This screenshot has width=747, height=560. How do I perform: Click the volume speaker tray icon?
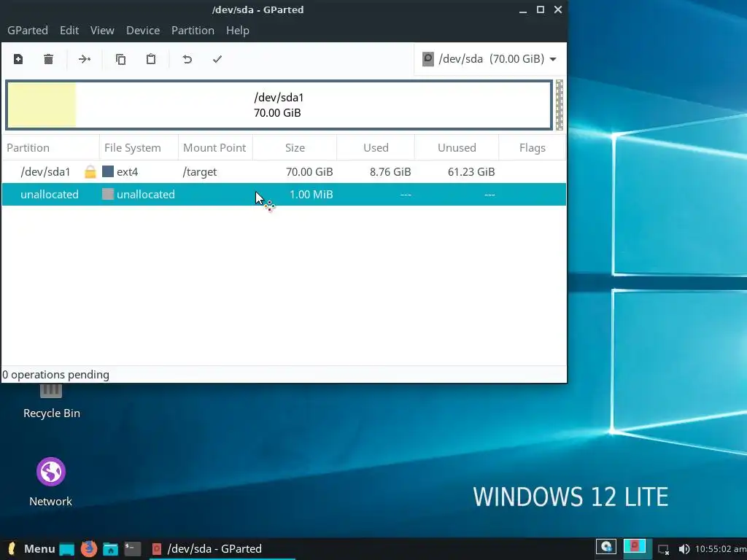pos(684,549)
